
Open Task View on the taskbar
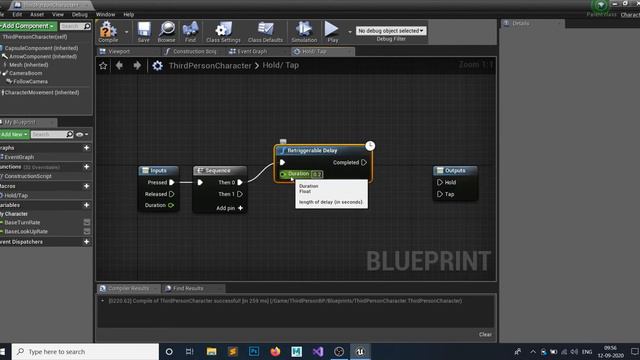click(x=189, y=351)
